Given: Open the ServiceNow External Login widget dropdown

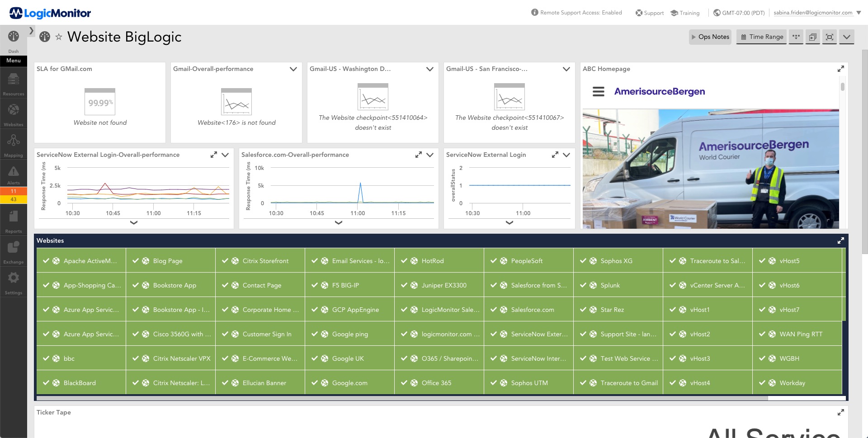Looking at the screenshot, I should 566,155.
